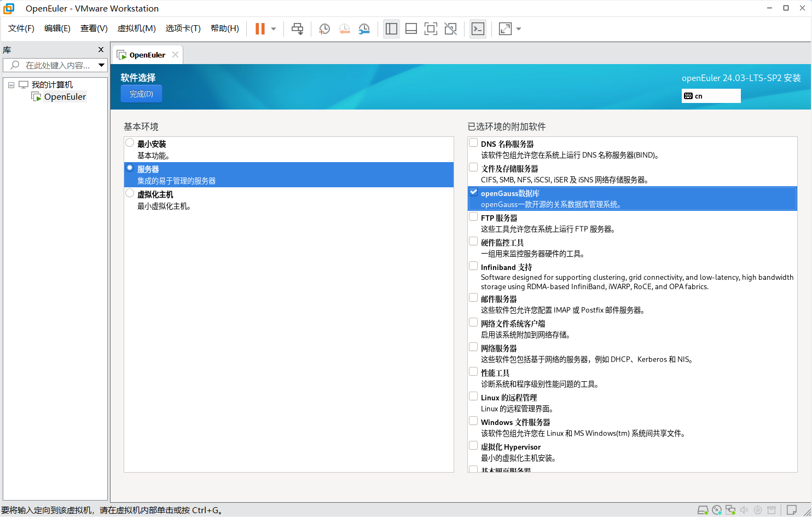Toggle the library sidebar display icon
Viewport: 812px width, 517px height.
(x=391, y=29)
